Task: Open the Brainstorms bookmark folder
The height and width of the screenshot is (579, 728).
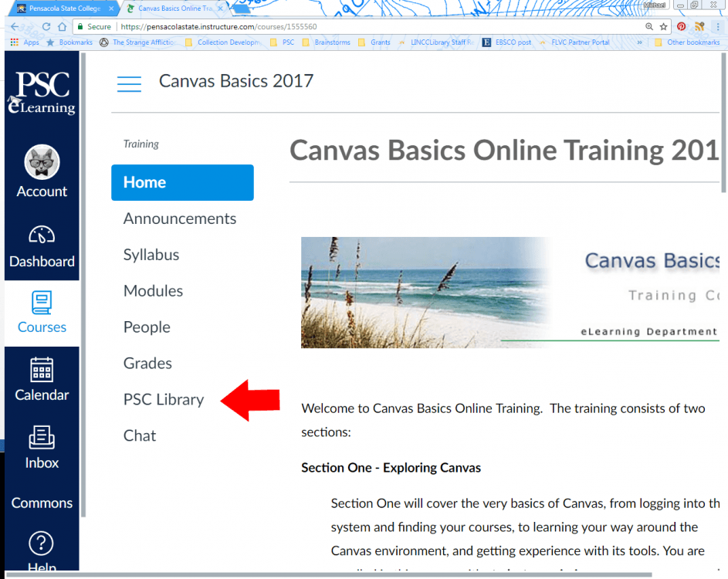Action: point(327,42)
